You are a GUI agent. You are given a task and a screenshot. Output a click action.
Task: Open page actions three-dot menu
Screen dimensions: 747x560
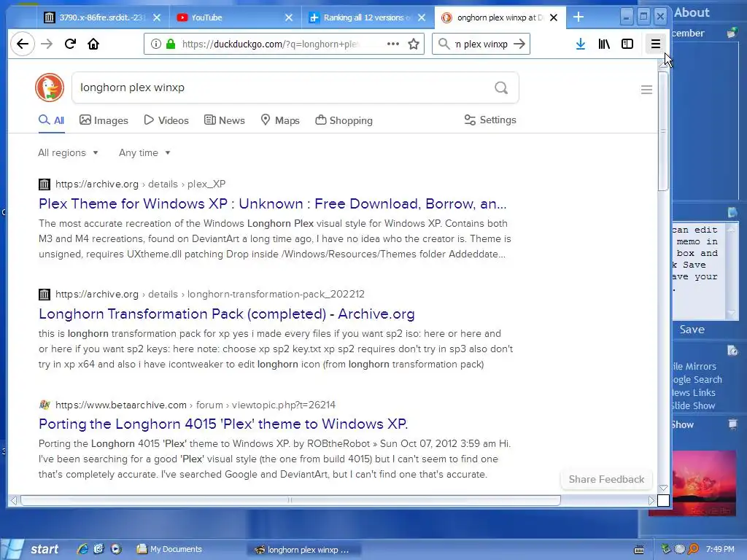[393, 44]
